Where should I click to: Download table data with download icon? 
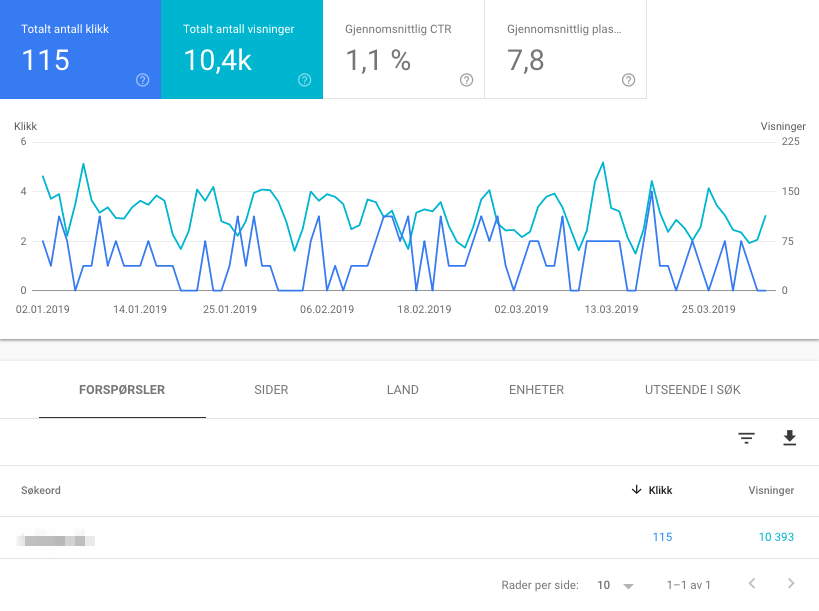click(790, 438)
